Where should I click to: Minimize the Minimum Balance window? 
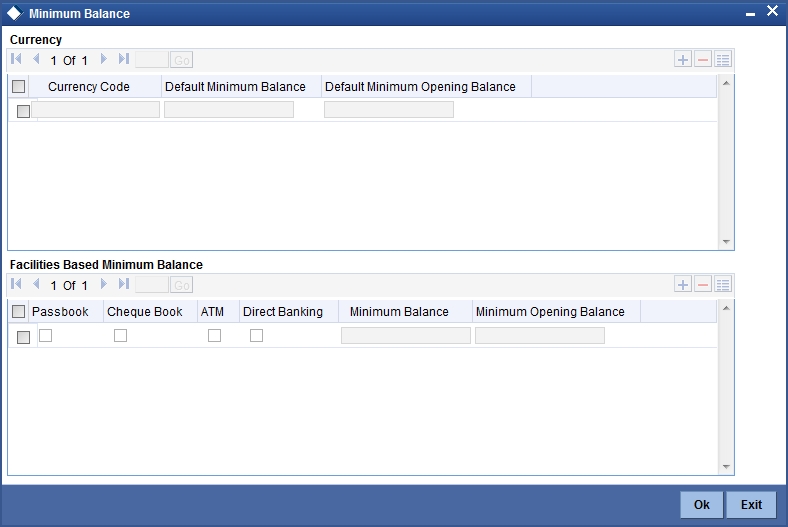click(750, 13)
